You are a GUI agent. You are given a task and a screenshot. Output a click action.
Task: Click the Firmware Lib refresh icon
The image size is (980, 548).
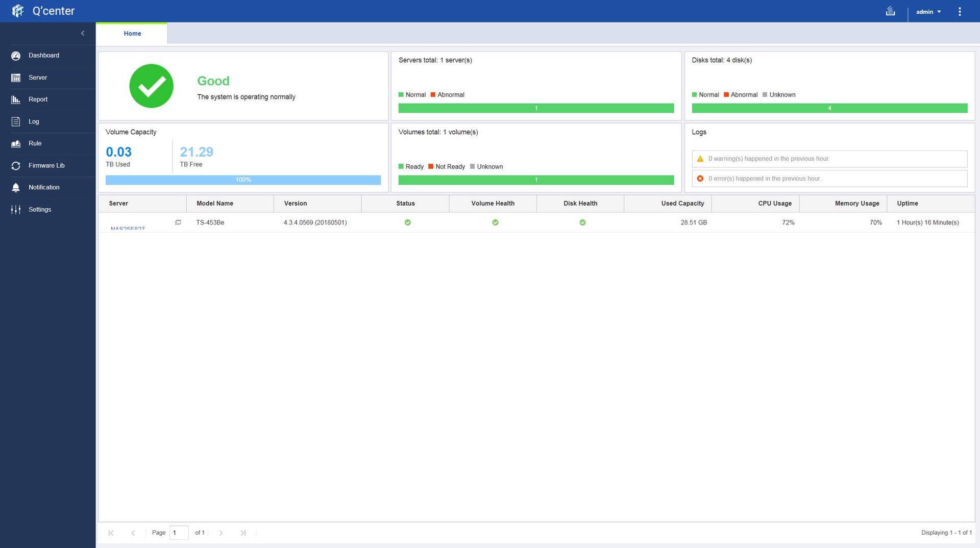pyautogui.click(x=16, y=165)
